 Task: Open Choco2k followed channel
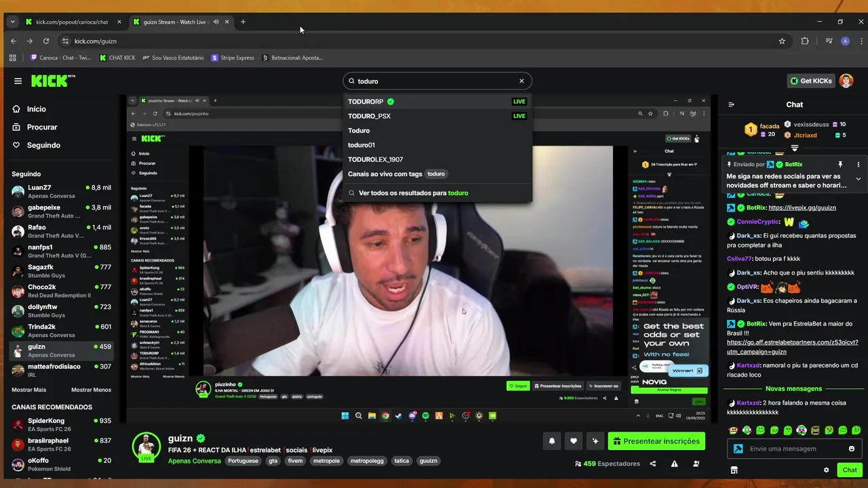pyautogui.click(x=61, y=291)
